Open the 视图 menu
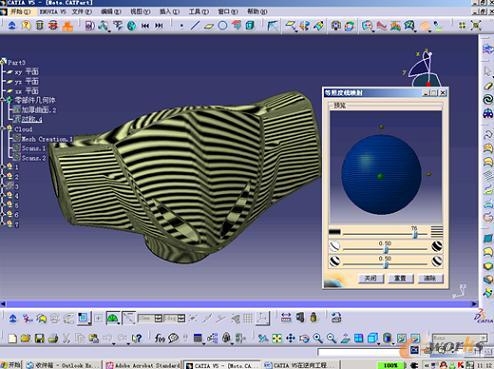 pyautogui.click(x=140, y=11)
